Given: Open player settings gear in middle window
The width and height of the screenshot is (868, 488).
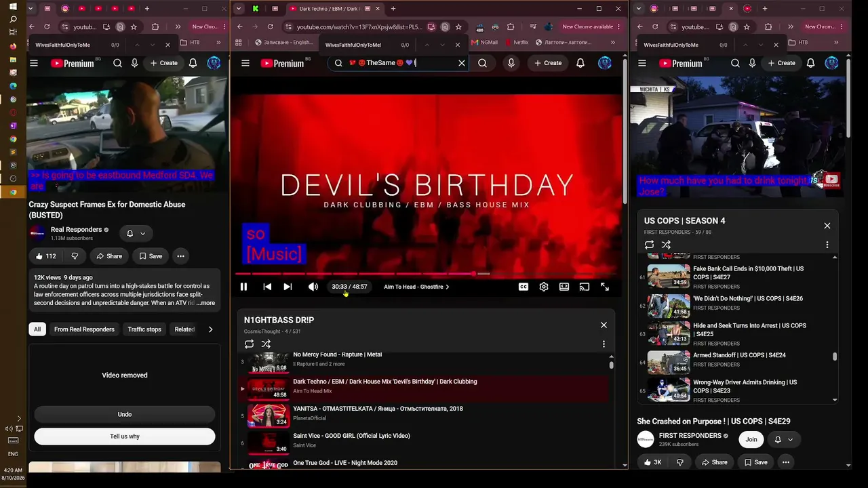Looking at the screenshot, I should tap(544, 287).
